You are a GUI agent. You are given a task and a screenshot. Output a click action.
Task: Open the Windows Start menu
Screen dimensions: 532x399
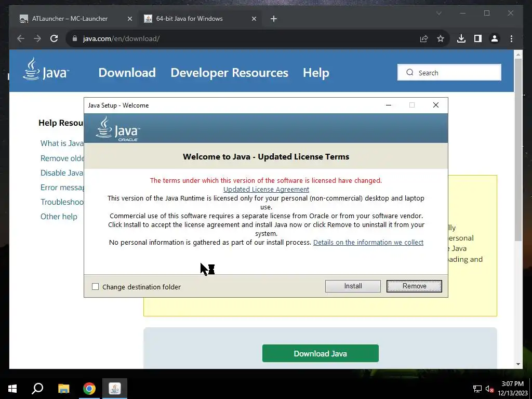[12, 389]
